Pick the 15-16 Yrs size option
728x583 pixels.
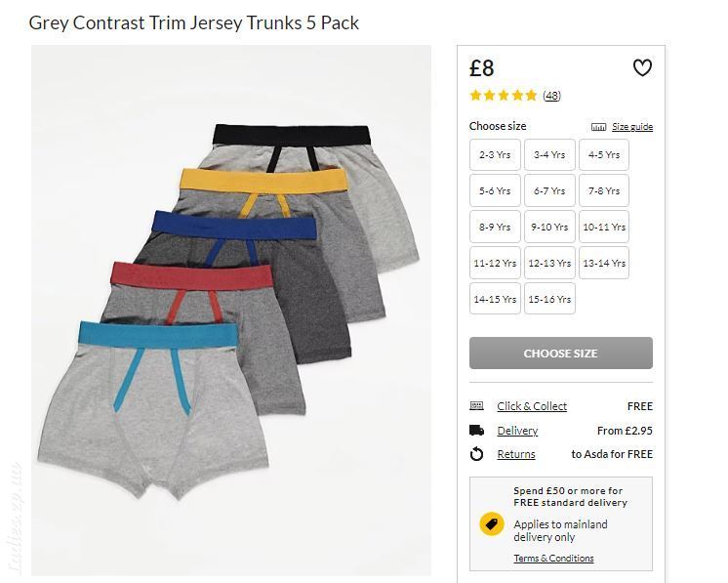549,299
